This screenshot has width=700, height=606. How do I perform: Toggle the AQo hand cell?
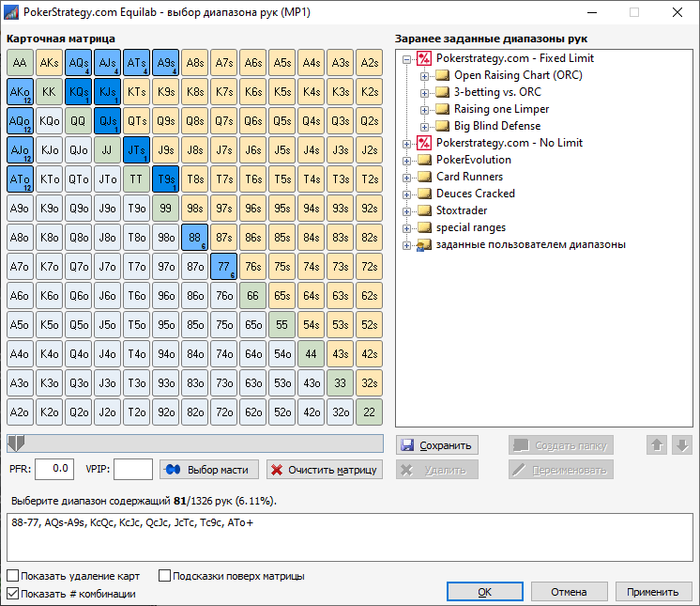[20, 121]
